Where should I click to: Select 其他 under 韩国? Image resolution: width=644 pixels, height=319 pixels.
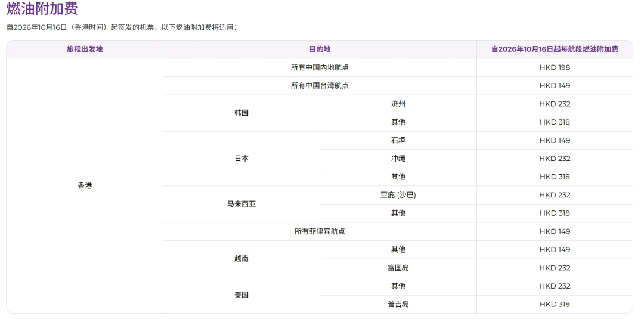click(x=398, y=122)
